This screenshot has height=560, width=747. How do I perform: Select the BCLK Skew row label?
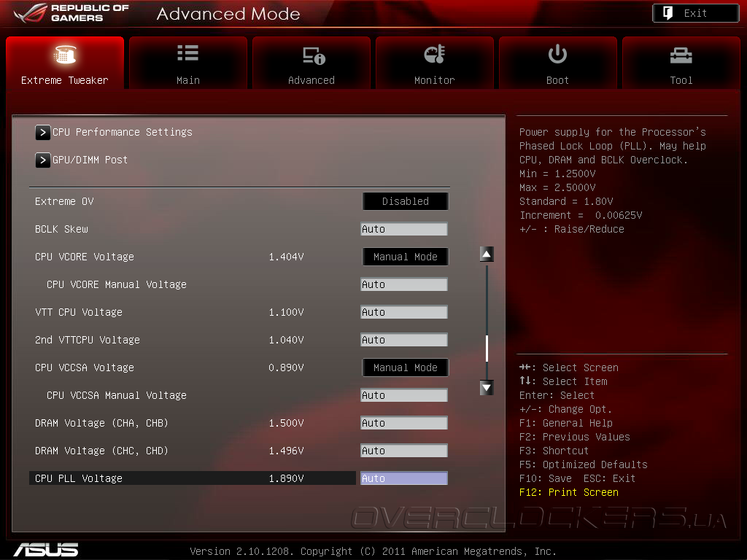click(61, 229)
